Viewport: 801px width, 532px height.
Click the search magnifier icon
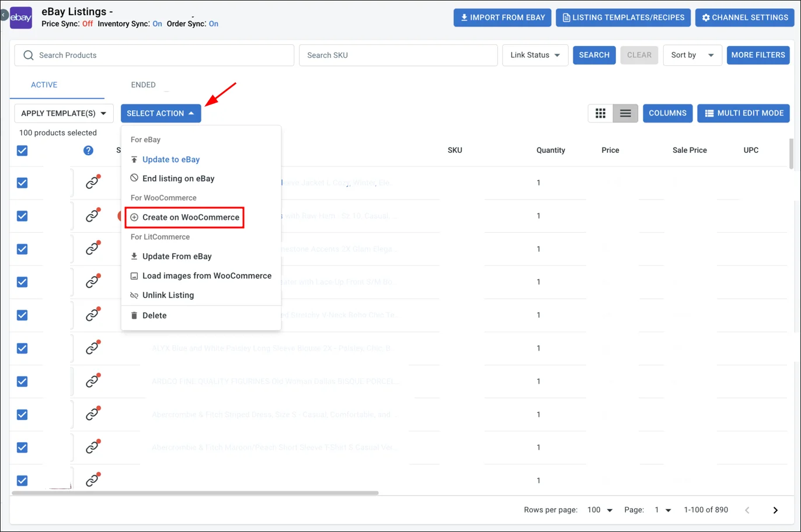[28, 55]
